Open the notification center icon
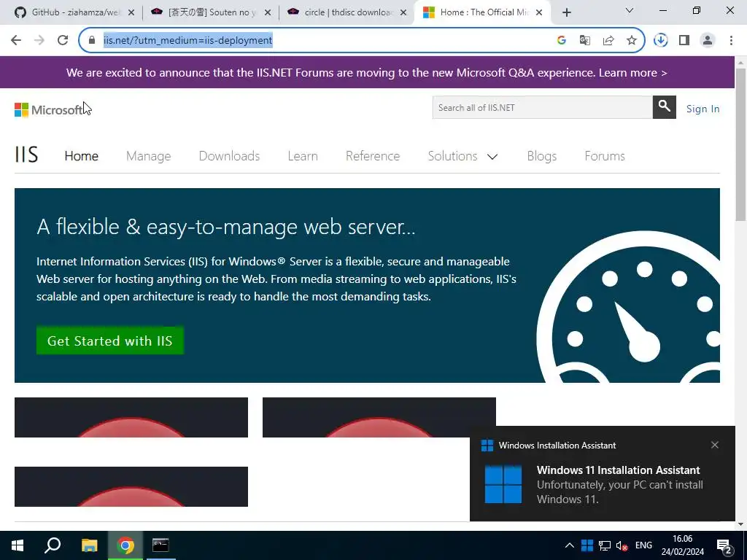Image resolution: width=747 pixels, height=560 pixels. pos(724,545)
